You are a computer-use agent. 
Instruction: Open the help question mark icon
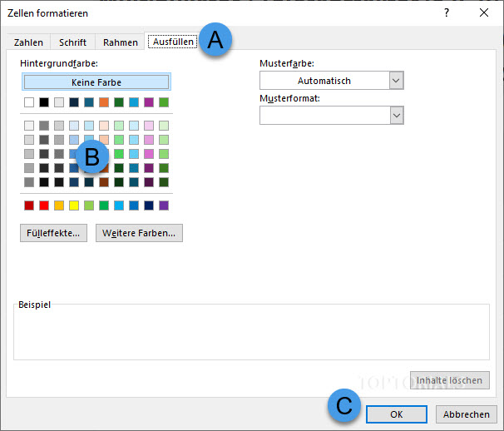click(x=447, y=12)
